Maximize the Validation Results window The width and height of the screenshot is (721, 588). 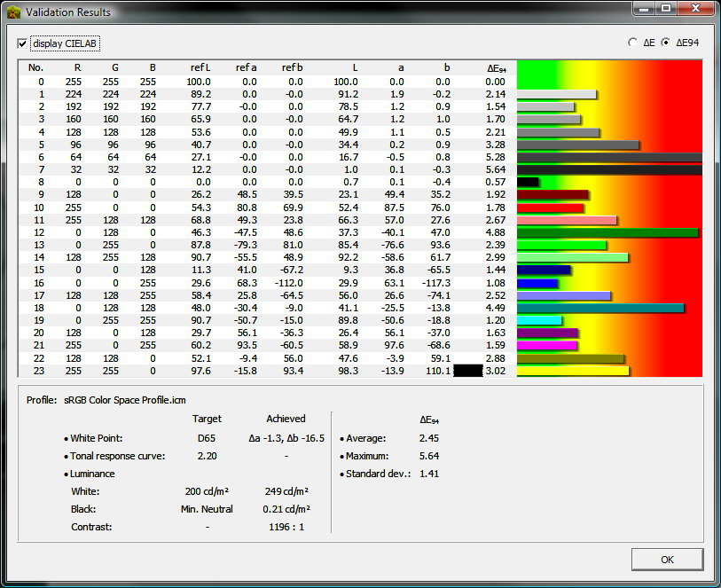(666, 10)
